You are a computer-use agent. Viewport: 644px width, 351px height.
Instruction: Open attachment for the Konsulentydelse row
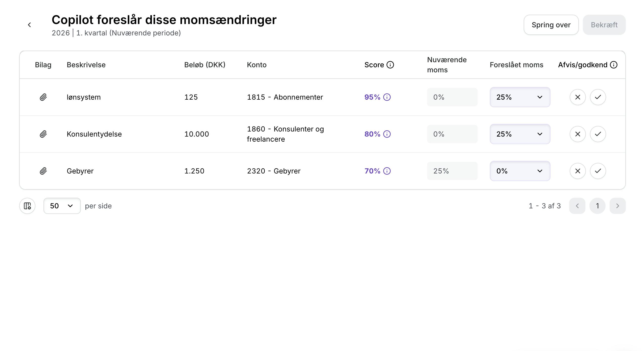pyautogui.click(x=43, y=134)
